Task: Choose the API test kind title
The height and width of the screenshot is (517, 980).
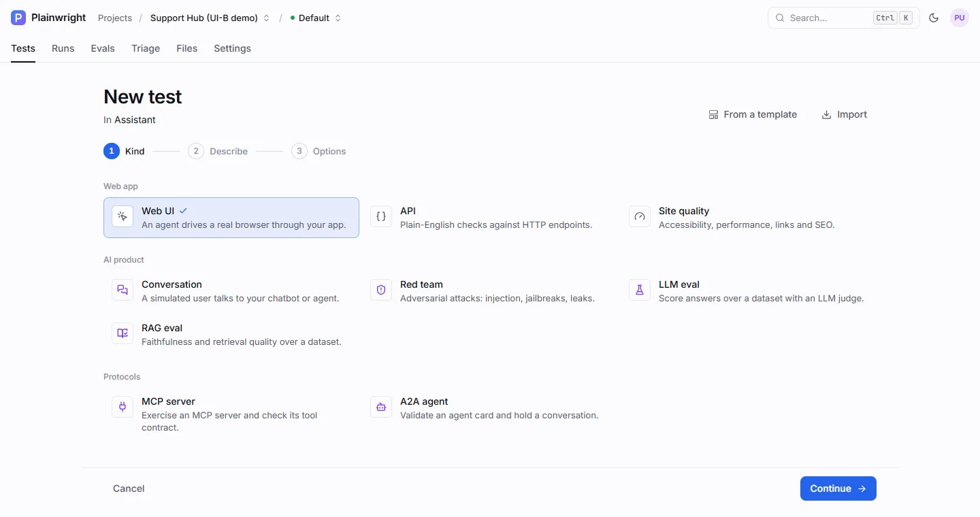Action: click(408, 211)
